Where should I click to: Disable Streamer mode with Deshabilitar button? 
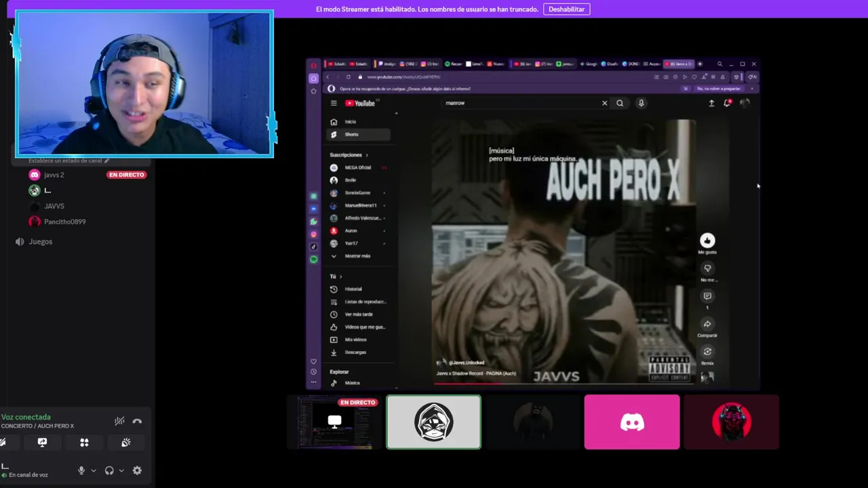pos(566,9)
